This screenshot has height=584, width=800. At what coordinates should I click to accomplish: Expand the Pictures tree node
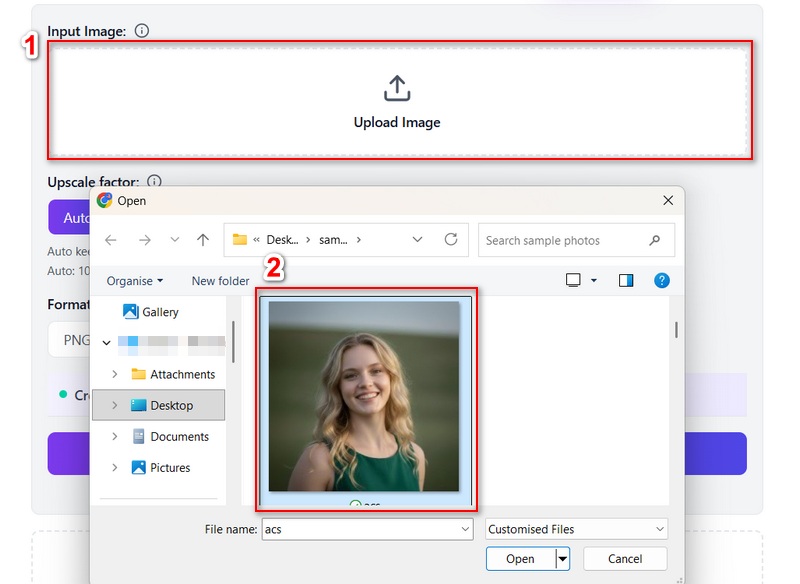tap(115, 468)
